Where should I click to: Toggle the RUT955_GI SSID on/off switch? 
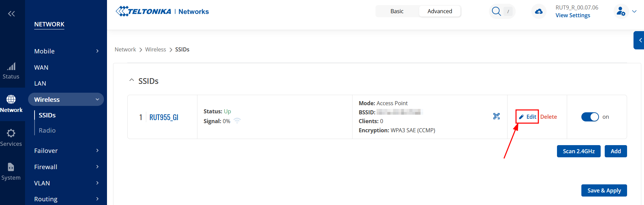tap(590, 117)
